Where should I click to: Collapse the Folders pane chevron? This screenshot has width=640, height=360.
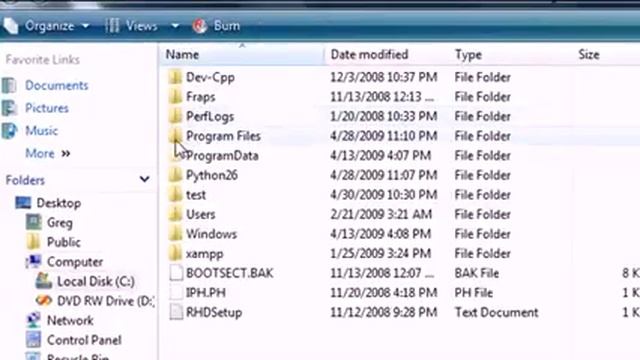[x=144, y=179]
